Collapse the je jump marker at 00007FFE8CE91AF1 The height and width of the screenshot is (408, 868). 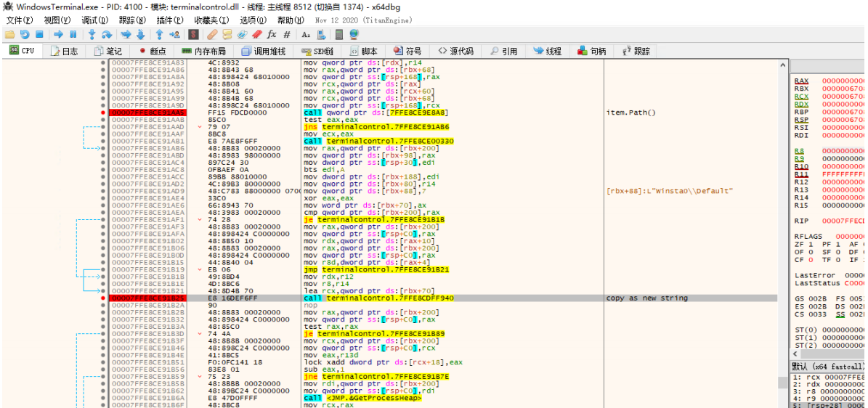[200, 219]
